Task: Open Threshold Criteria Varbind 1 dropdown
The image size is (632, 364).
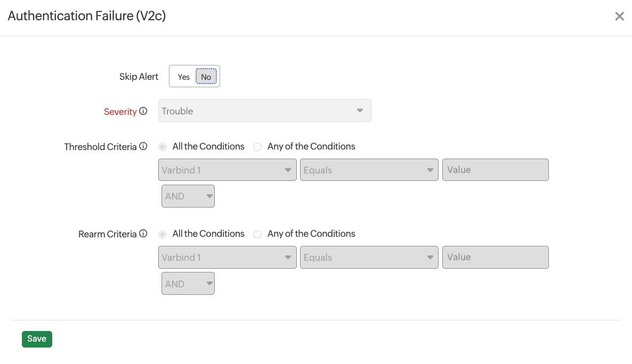Action: tap(227, 170)
